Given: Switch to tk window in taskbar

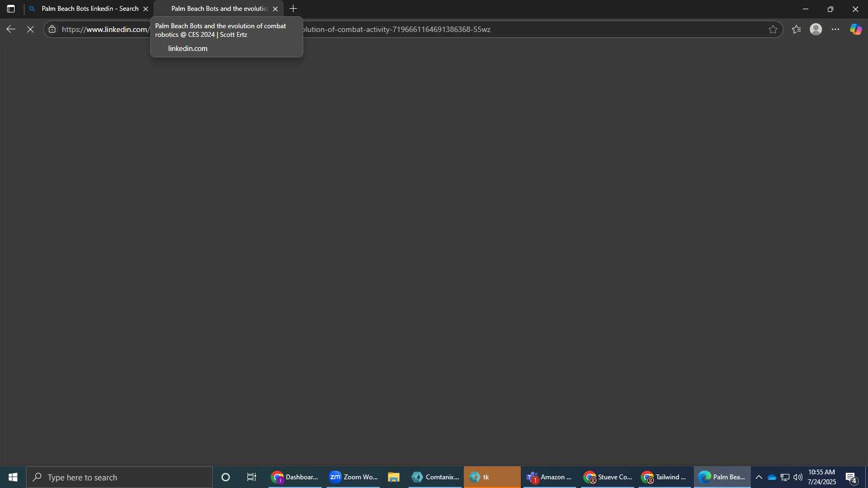Looking at the screenshot, I should [x=492, y=477].
